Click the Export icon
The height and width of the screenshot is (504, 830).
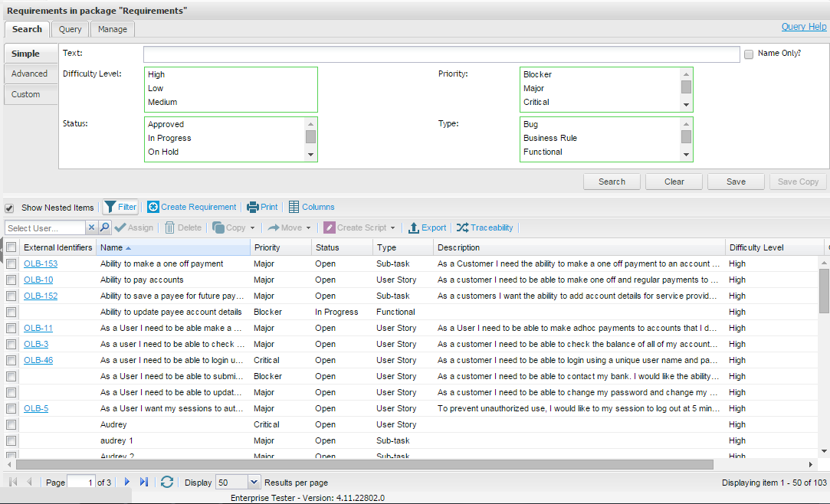coord(413,227)
